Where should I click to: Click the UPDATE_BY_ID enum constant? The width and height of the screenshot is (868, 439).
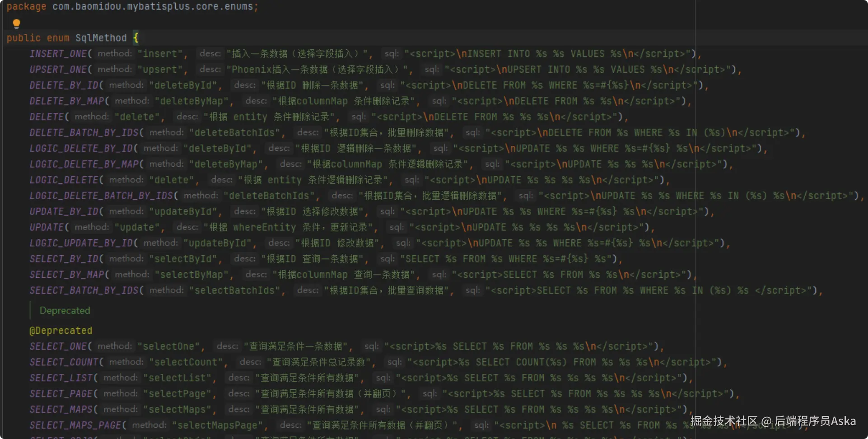click(x=64, y=212)
